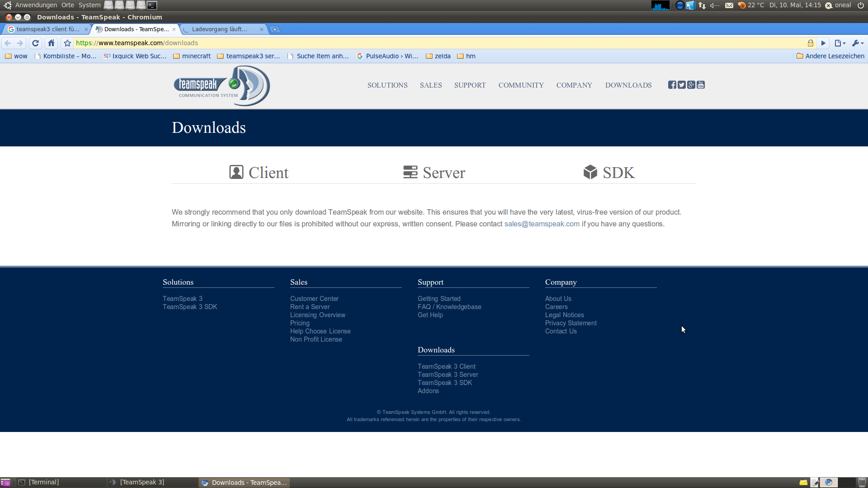This screenshot has height=488, width=868.
Task: Open TeamSpeak's YouTube channel icon
Action: (701, 85)
